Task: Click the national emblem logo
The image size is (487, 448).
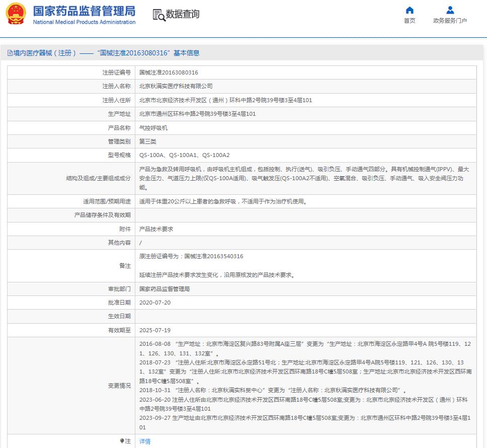Action: coord(16,14)
